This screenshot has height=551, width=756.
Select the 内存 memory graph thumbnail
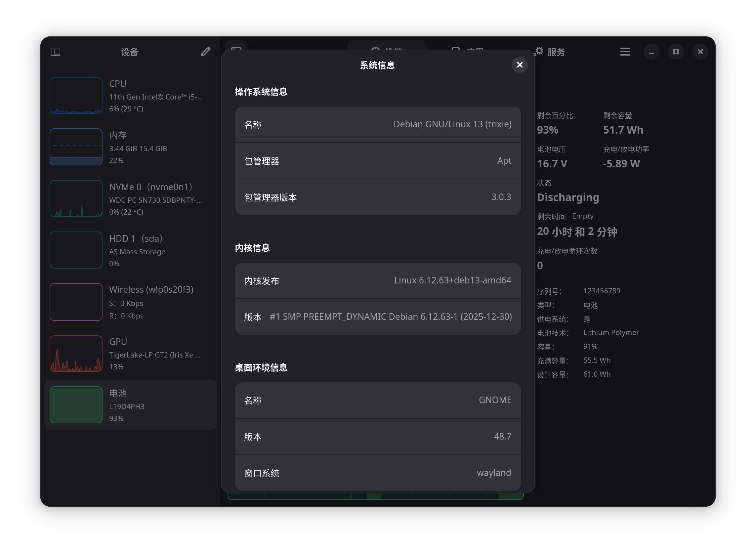(76, 147)
